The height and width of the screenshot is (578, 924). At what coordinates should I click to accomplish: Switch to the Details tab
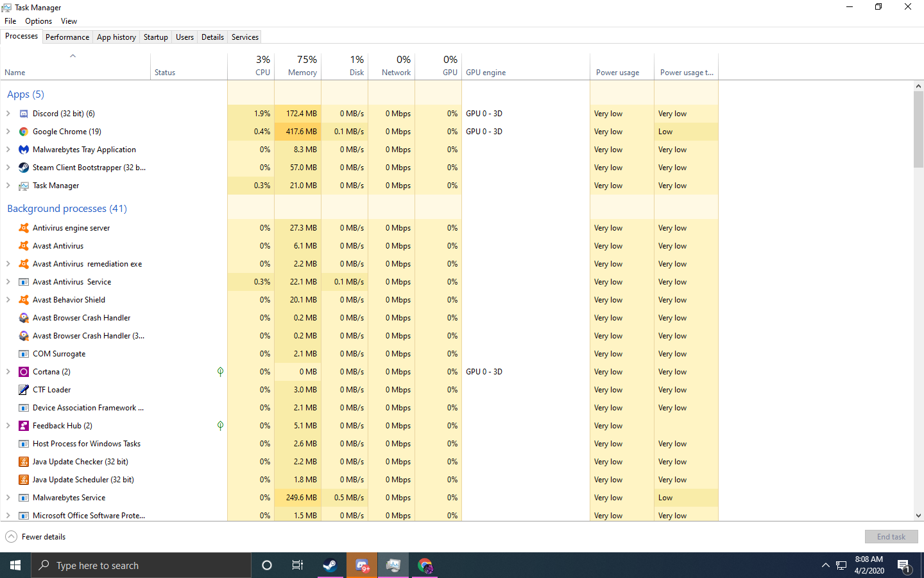pos(212,37)
